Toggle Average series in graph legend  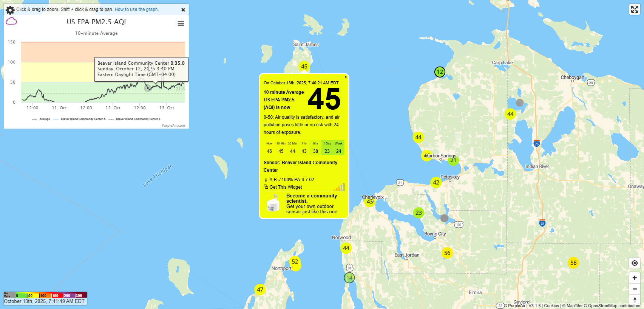(41, 119)
